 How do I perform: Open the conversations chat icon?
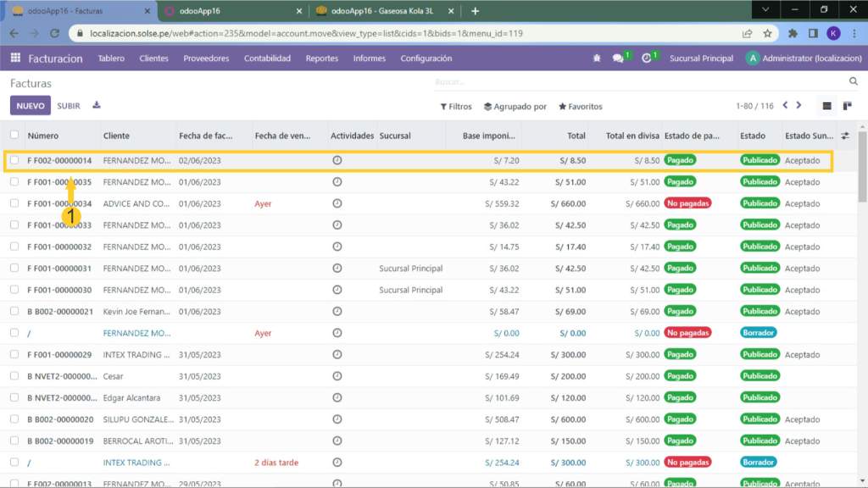(618, 58)
